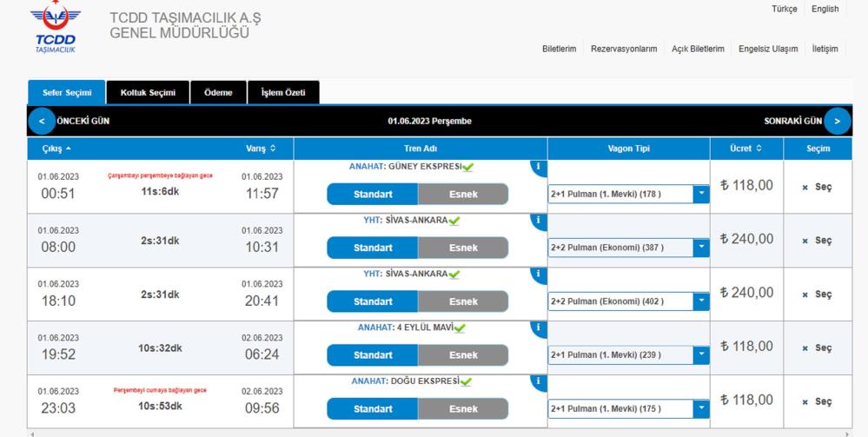Choose Esnek fare for 4 Eylül Mavi

pyautogui.click(x=463, y=355)
